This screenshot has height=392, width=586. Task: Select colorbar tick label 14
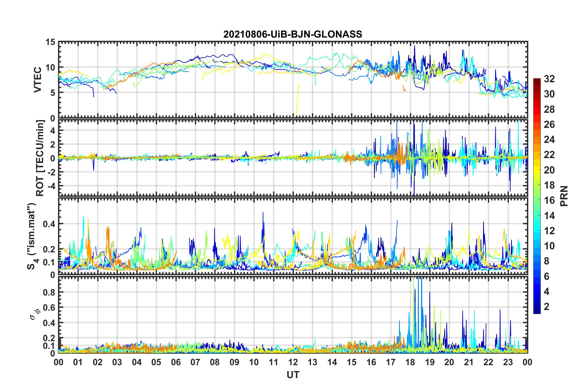click(x=549, y=216)
